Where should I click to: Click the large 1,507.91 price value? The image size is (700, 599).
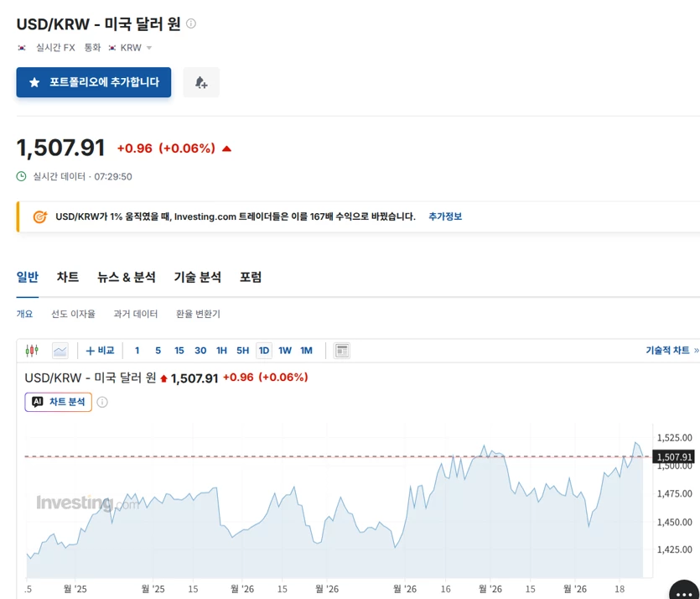[60, 148]
